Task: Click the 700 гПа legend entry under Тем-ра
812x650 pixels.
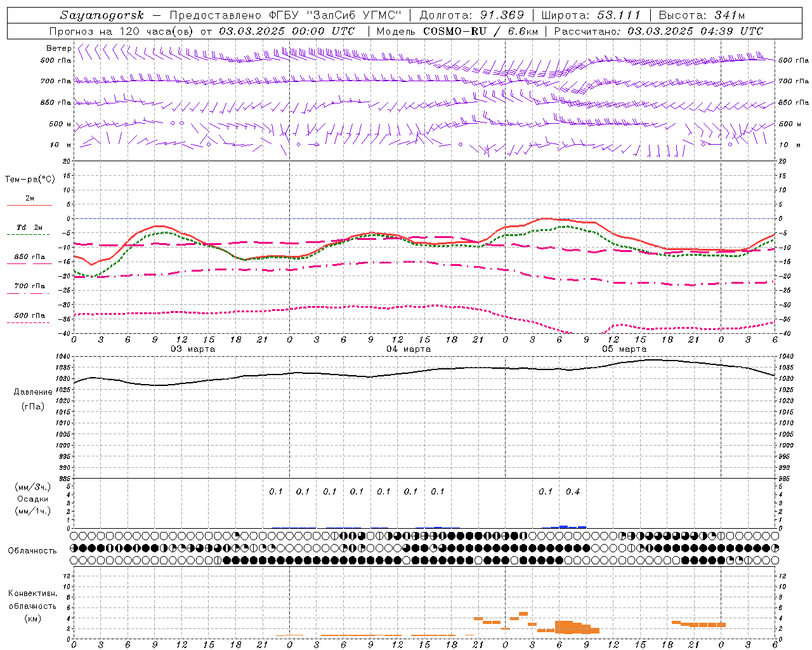Action: point(29,286)
